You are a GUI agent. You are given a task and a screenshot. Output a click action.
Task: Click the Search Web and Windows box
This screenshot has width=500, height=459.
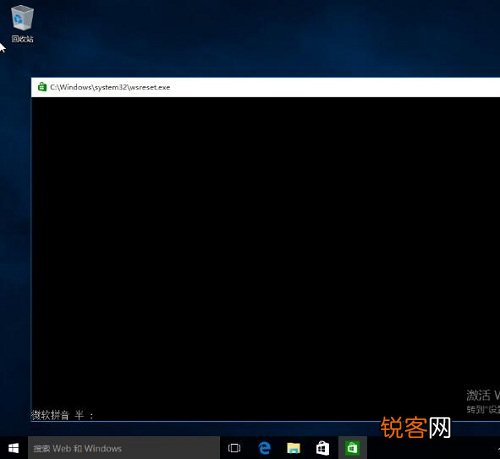(124, 448)
